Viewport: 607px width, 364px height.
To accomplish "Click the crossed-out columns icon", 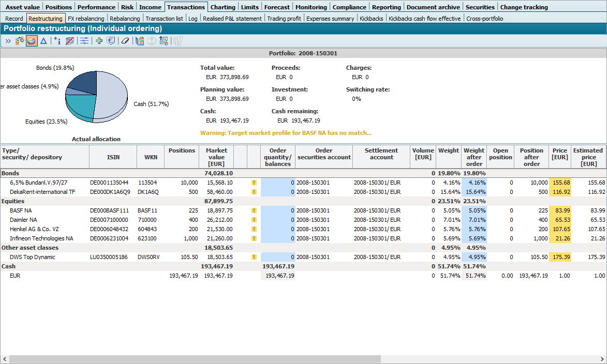I will [70, 41].
